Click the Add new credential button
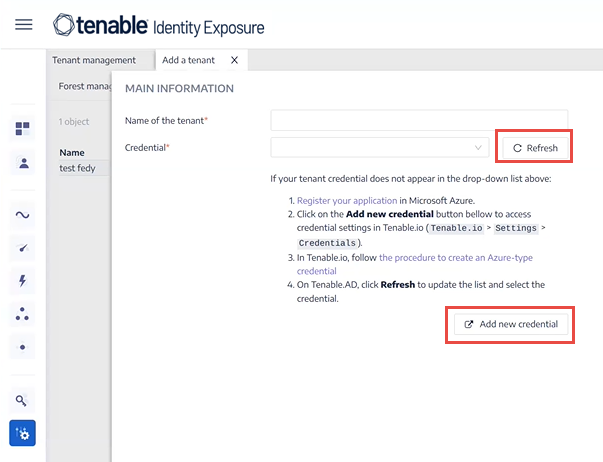The width and height of the screenshot is (603, 462). pos(511,324)
